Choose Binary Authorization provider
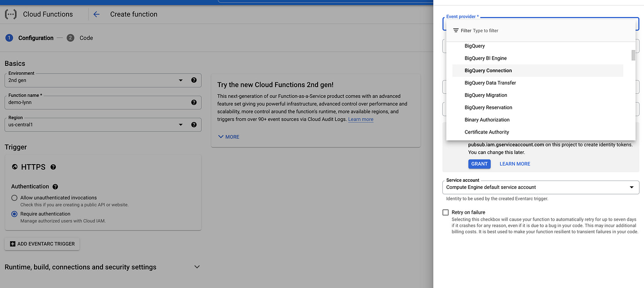 pos(537,120)
